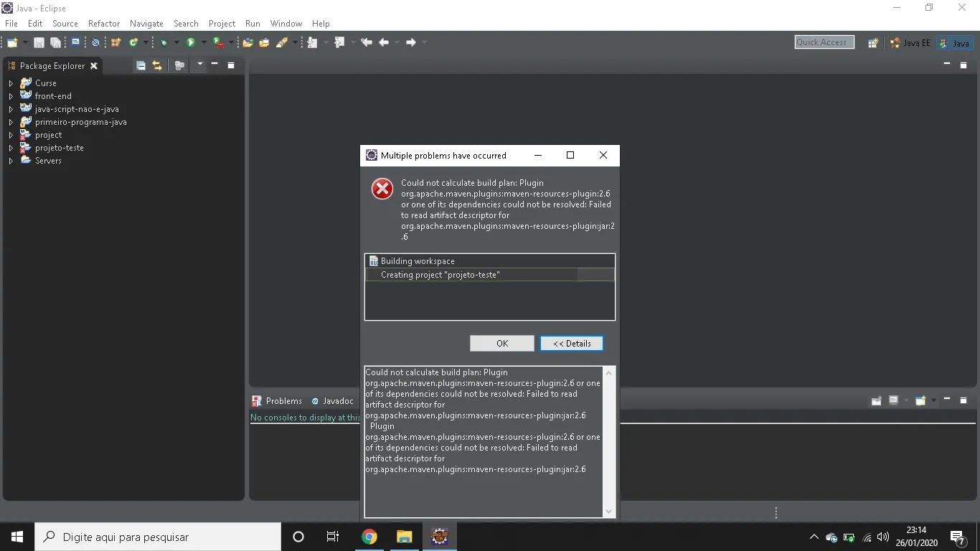
Task: Click the details text scrollbar down arrow
Action: coord(609,512)
